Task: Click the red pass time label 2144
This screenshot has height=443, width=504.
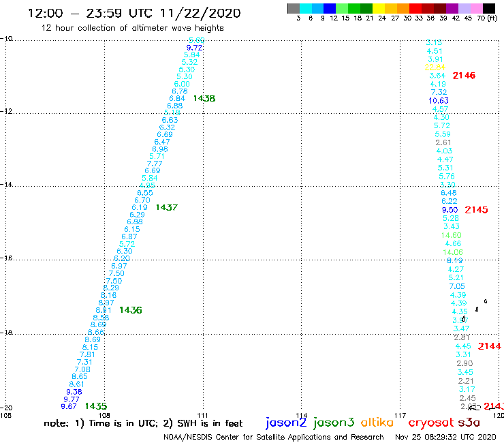Action: 489,346
